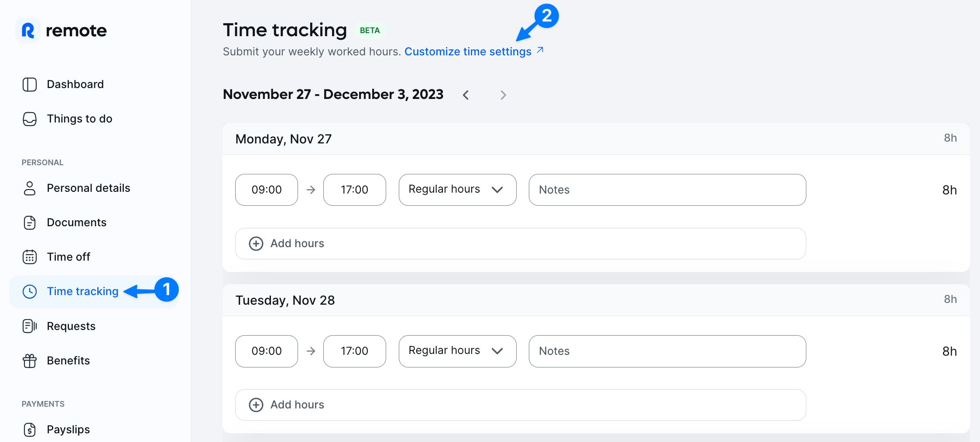Open Time off via its calendar icon
Screen dimensions: 980x442
[29, 257]
